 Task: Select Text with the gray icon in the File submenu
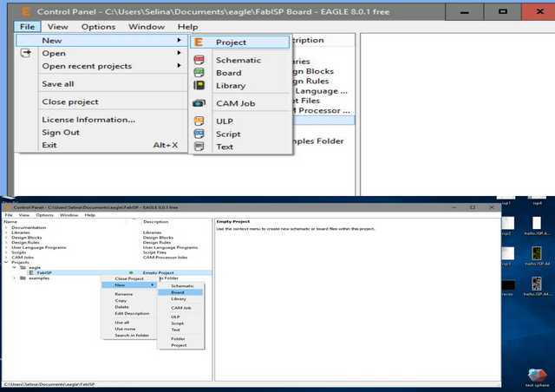pos(240,147)
